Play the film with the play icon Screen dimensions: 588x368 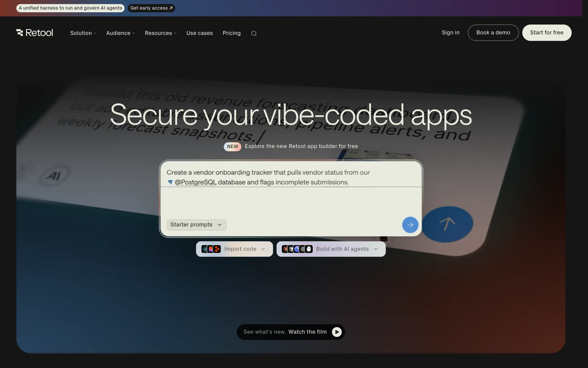click(337, 332)
